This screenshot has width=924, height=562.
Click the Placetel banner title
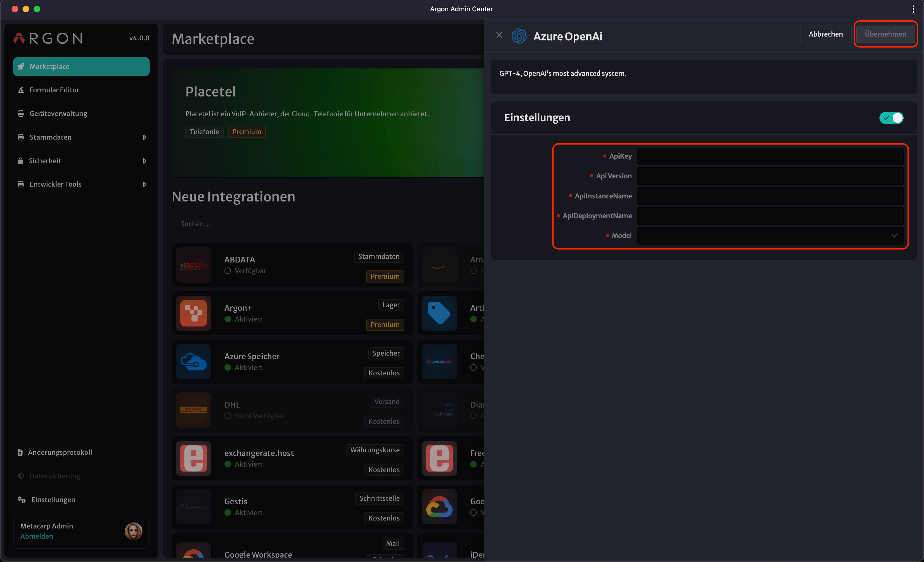click(211, 92)
